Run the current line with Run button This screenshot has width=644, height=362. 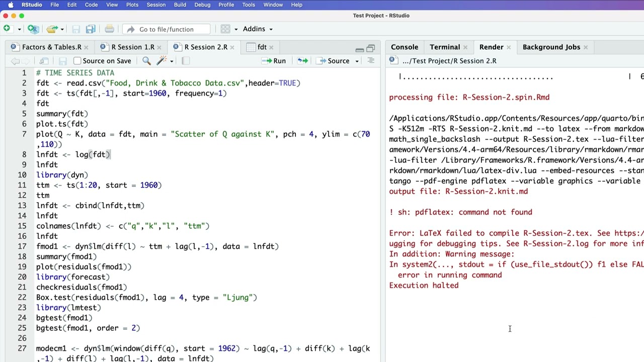274,61
